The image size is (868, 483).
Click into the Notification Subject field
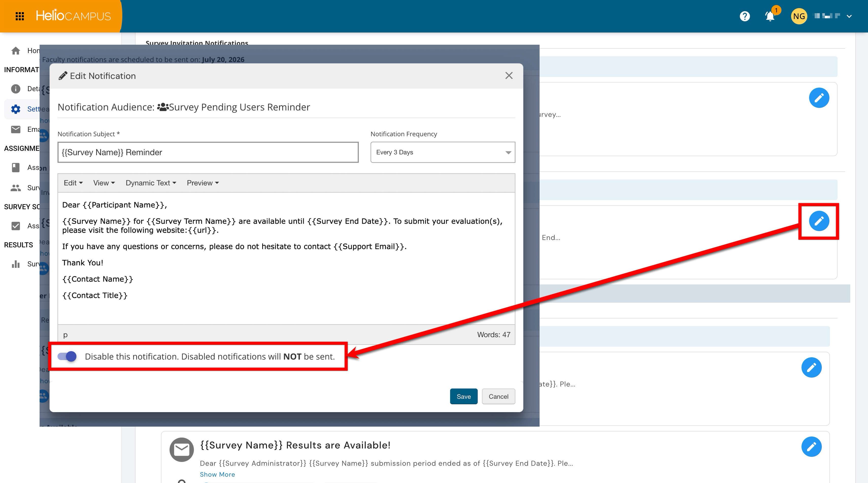tap(208, 152)
